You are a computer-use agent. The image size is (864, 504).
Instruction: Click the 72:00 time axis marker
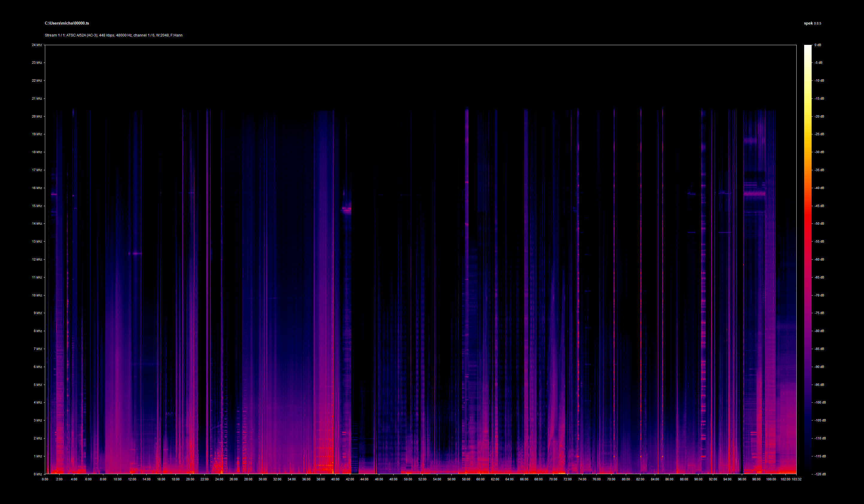(x=567, y=479)
